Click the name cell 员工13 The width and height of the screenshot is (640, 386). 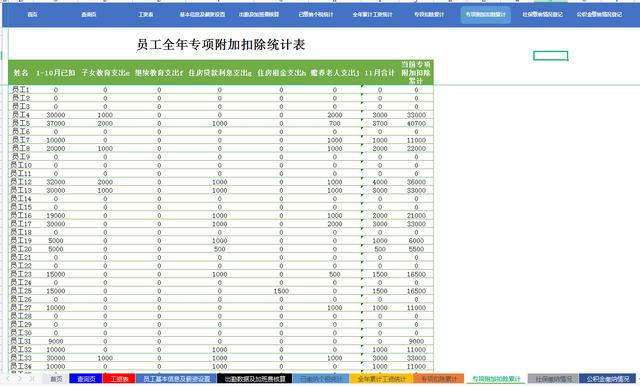click(x=21, y=190)
